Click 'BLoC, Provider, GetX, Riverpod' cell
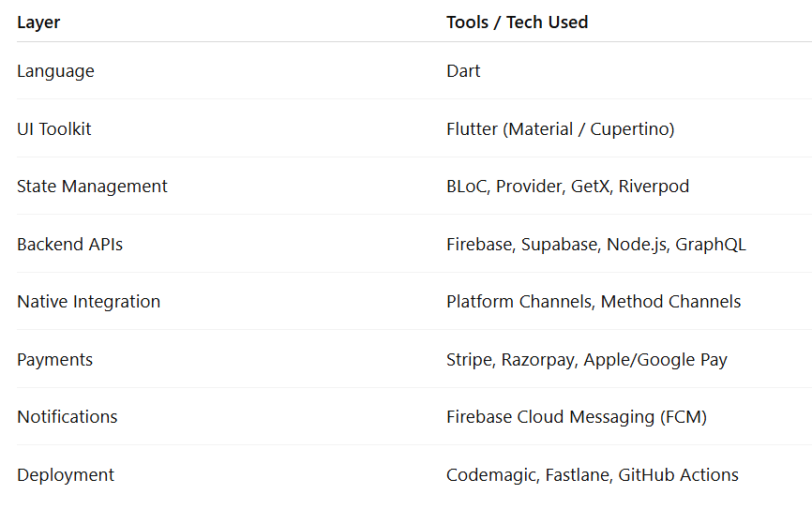This screenshot has height=509, width=812. pyautogui.click(x=567, y=186)
